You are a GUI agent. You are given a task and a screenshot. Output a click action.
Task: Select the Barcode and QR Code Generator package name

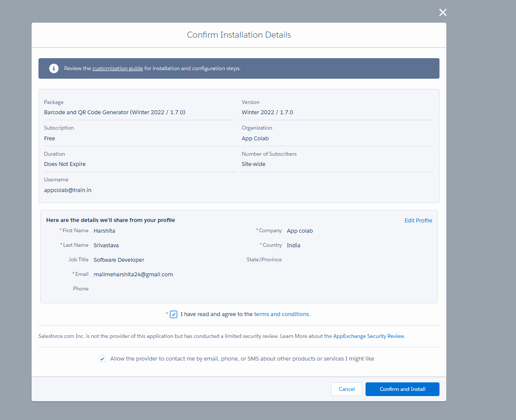point(114,112)
